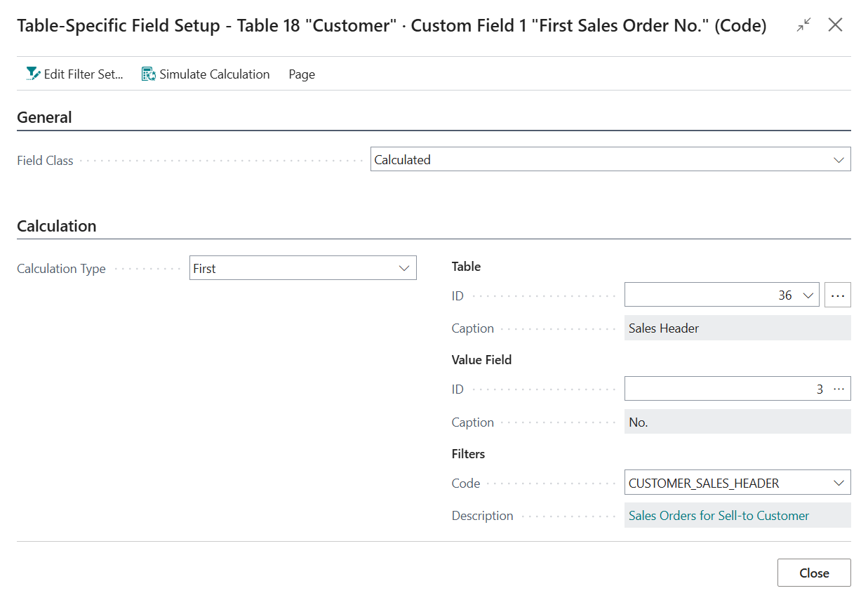Viewport: 868px width, 600px height.
Task: Click the Table ID dropdown arrow
Action: pyautogui.click(x=808, y=295)
